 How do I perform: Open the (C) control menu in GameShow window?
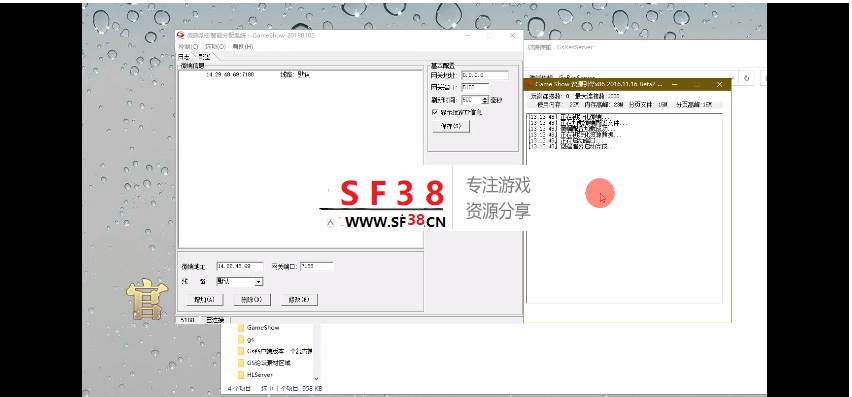coord(189,47)
